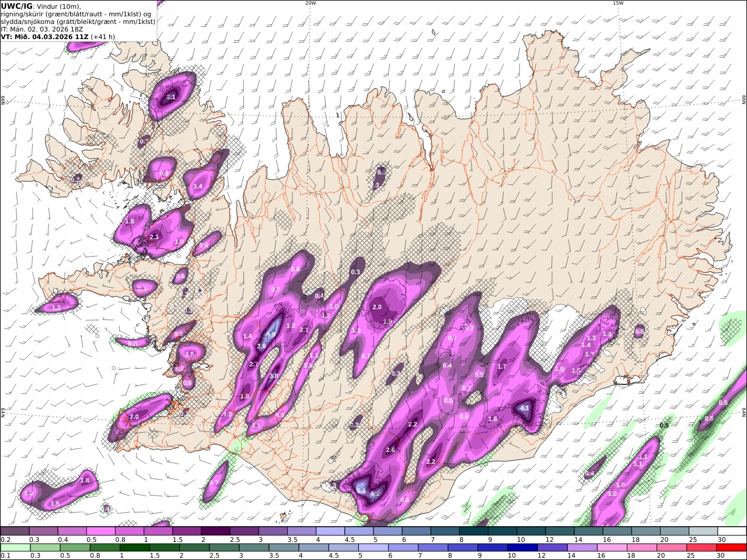The width and height of the screenshot is (747, 560).
Task: Click the 4.2 value near the south coast
Action: pos(375,494)
